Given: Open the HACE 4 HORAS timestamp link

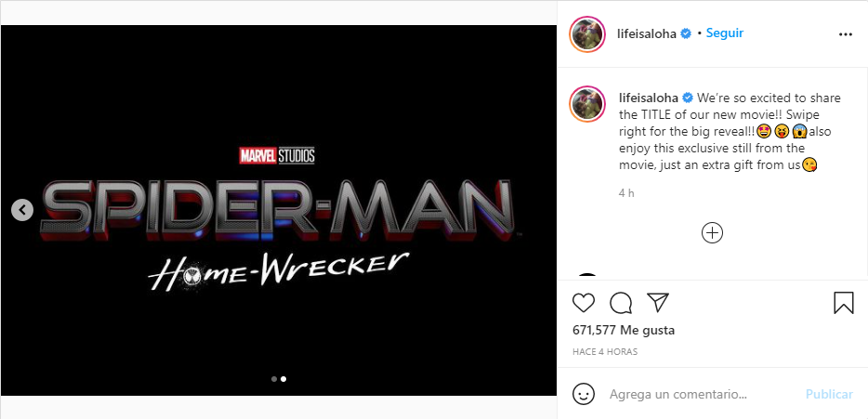Looking at the screenshot, I should pyautogui.click(x=604, y=352).
